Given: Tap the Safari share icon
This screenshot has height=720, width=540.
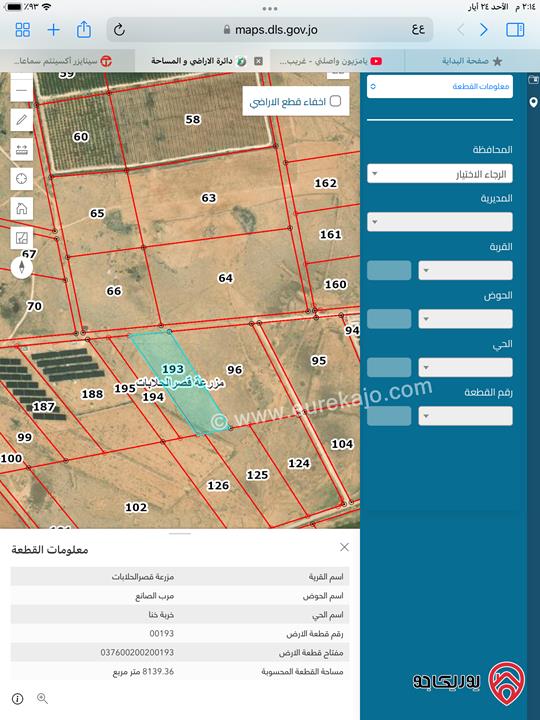Looking at the screenshot, I should tap(84, 29).
